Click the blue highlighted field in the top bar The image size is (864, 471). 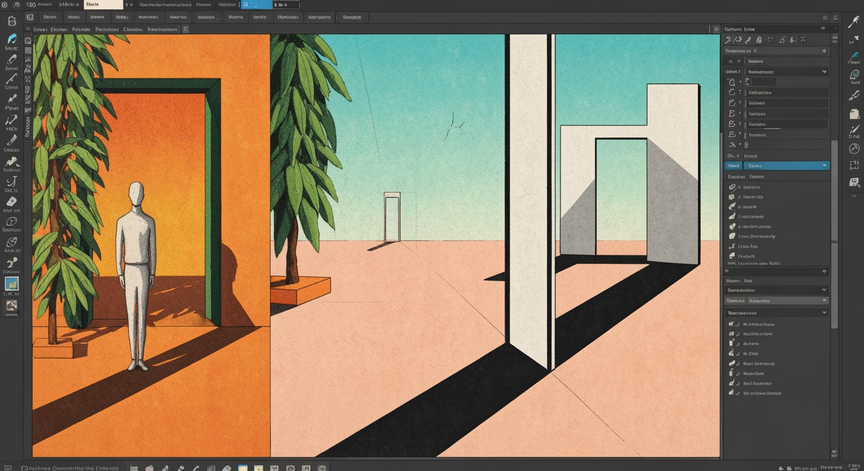(x=256, y=4)
